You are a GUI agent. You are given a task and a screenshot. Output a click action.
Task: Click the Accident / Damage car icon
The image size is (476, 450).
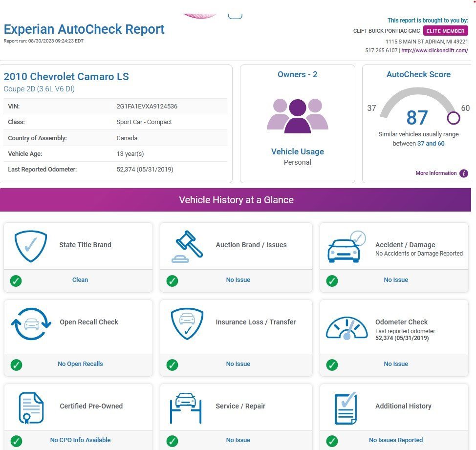click(346, 247)
